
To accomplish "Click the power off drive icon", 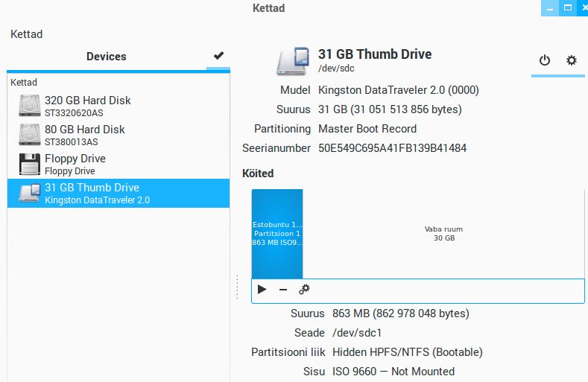I will click(544, 60).
